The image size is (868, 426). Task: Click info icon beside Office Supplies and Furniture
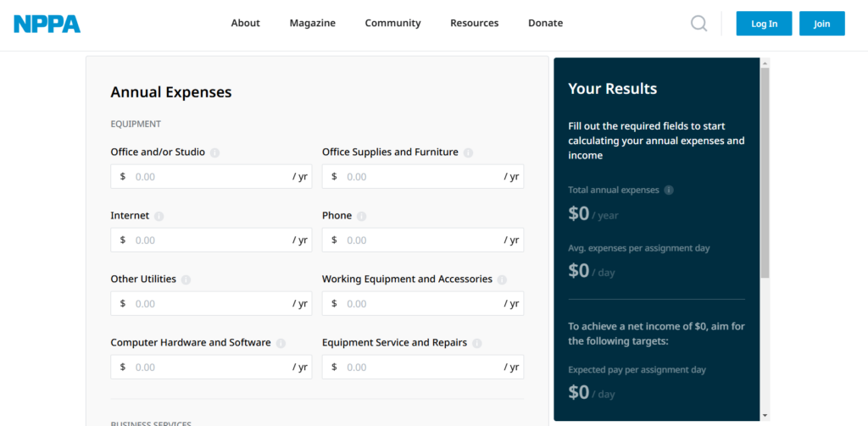(468, 153)
